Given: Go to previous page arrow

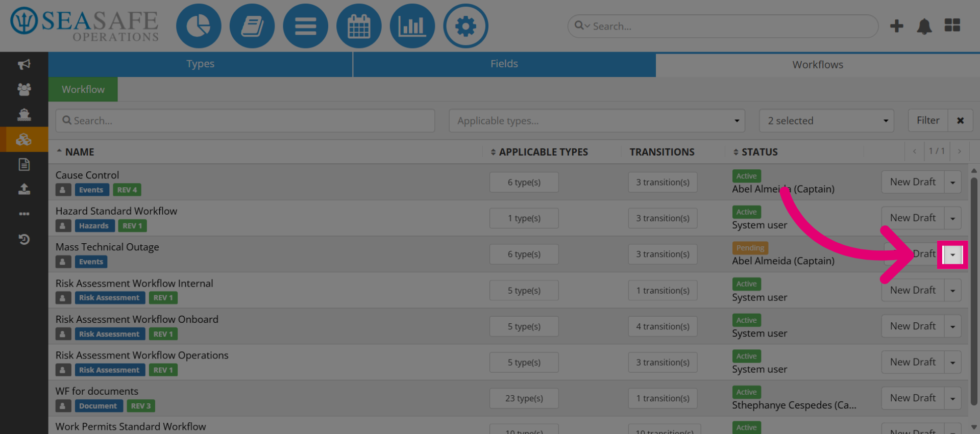Looking at the screenshot, I should (915, 151).
